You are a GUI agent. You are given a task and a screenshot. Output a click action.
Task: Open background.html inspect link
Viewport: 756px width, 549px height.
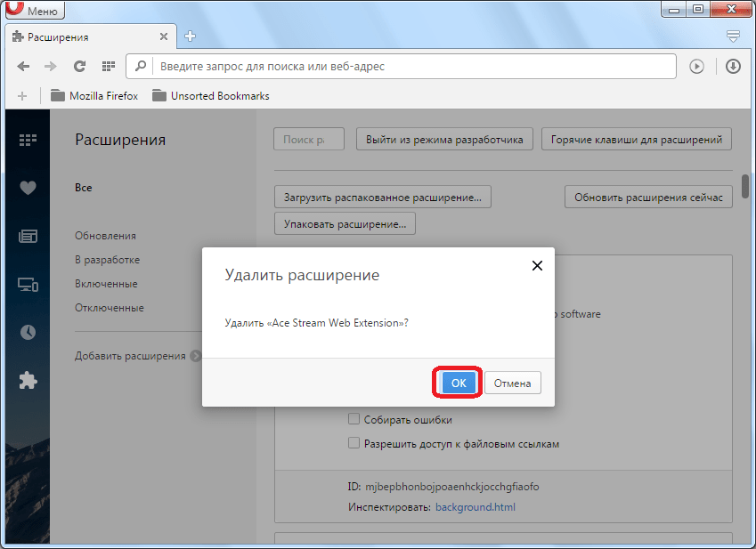[x=475, y=507]
